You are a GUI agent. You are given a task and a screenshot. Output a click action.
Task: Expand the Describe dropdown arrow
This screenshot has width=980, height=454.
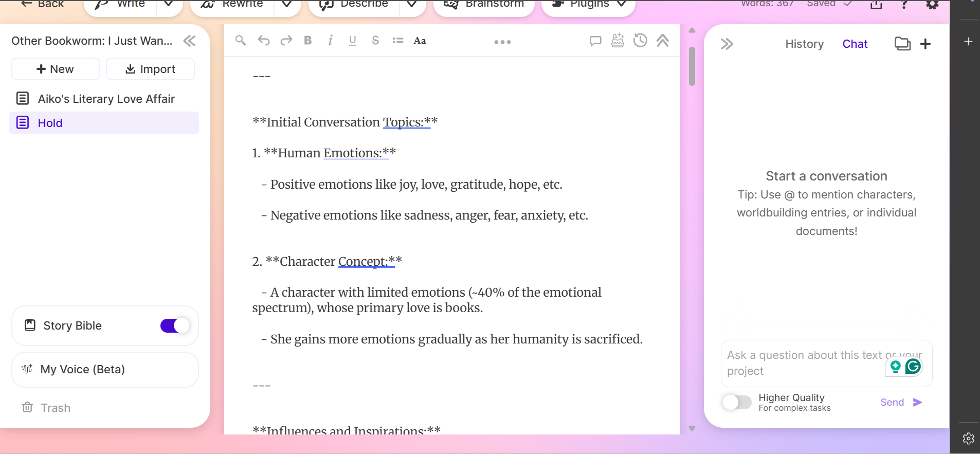[412, 5]
